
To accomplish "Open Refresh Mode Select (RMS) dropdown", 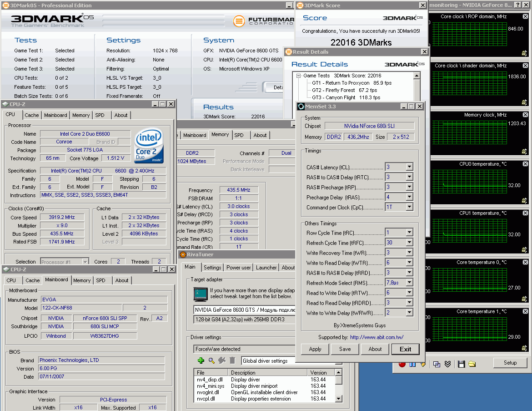I will (x=410, y=283).
